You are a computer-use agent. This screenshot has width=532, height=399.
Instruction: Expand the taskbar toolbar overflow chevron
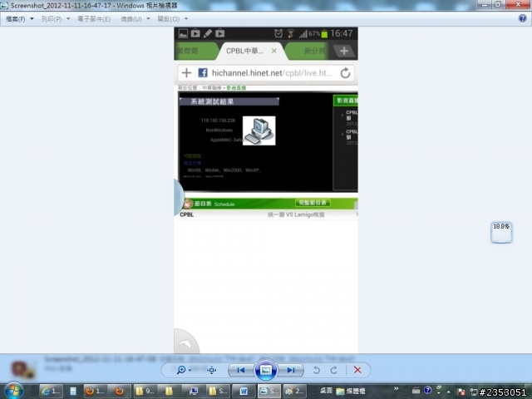[x=396, y=388]
